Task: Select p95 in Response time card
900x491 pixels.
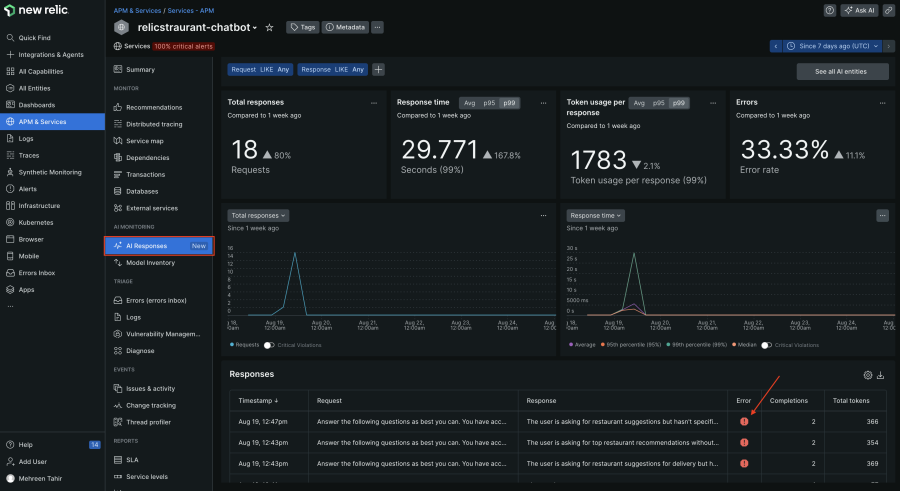Action: pyautogui.click(x=488, y=102)
